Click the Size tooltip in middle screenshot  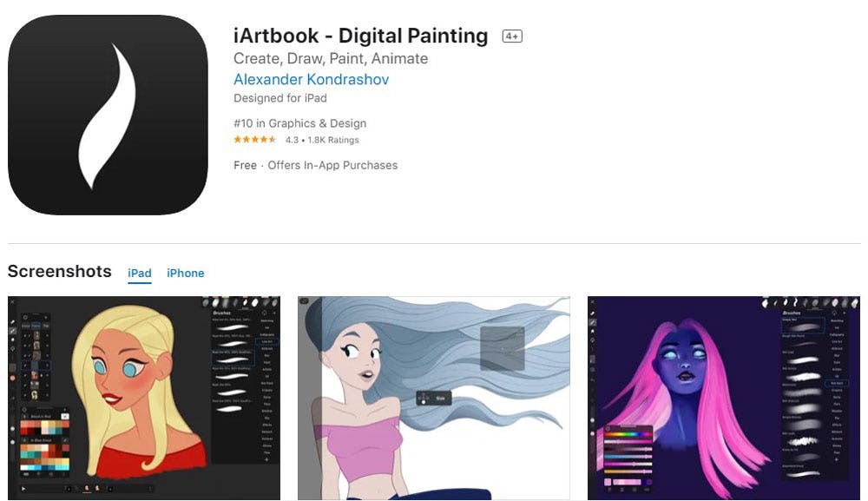pyautogui.click(x=434, y=398)
